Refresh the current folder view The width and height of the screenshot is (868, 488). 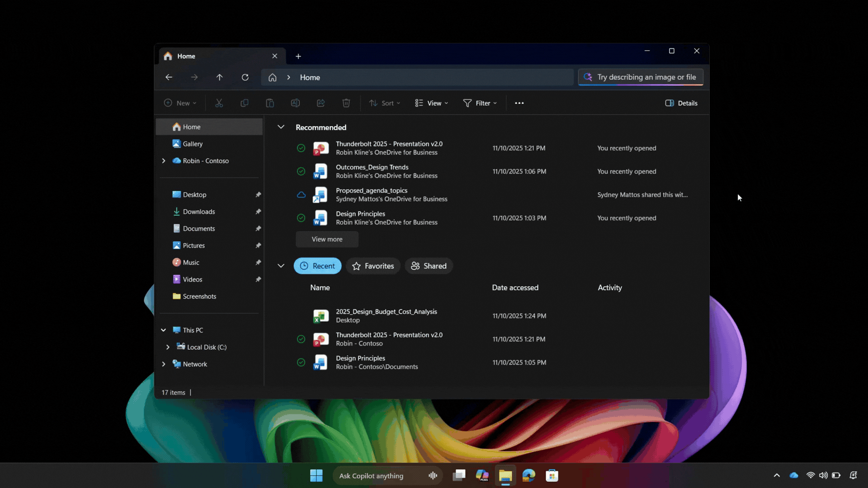click(245, 77)
